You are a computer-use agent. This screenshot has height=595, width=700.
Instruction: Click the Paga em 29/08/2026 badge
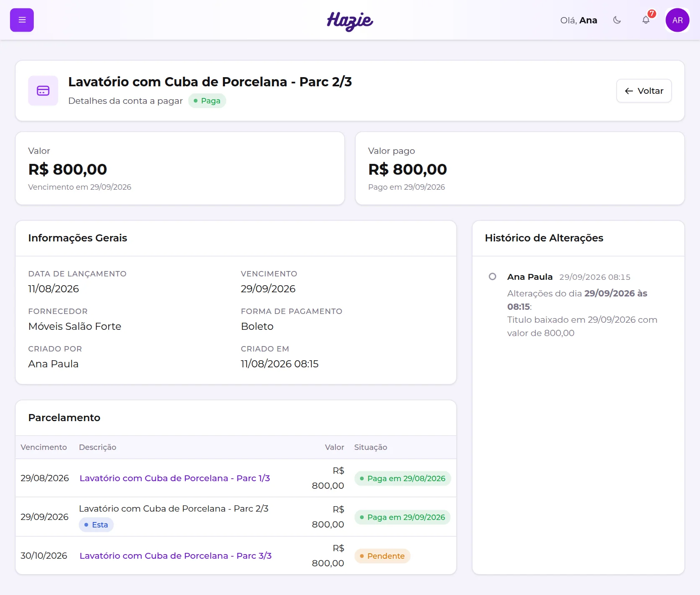402,479
